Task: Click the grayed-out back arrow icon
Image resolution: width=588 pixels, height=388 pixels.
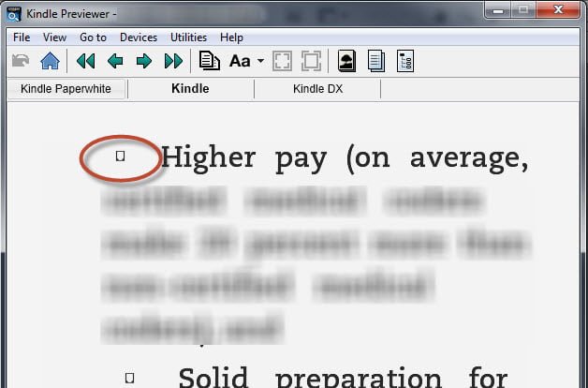Action: click(x=21, y=60)
